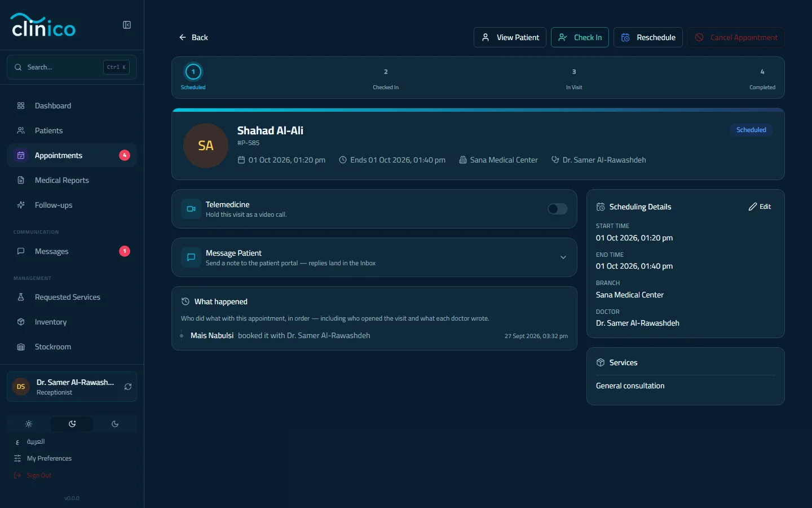The height and width of the screenshot is (508, 812).
Task: Open the Stockroom page
Action: (x=72, y=347)
